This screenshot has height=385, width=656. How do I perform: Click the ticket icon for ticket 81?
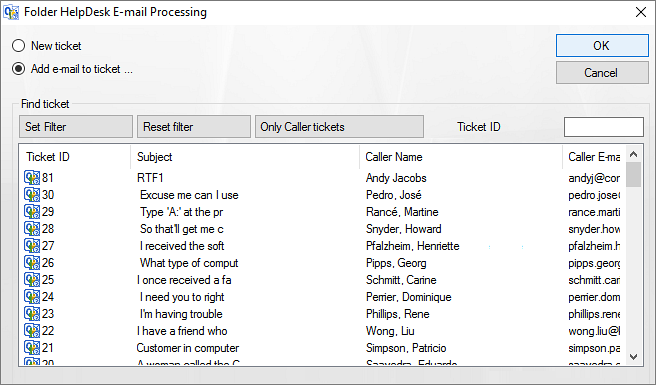pyautogui.click(x=32, y=177)
